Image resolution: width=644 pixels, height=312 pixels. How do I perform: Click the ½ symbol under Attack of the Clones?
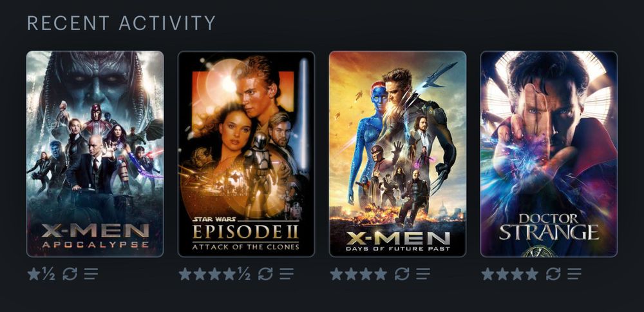[x=244, y=274]
